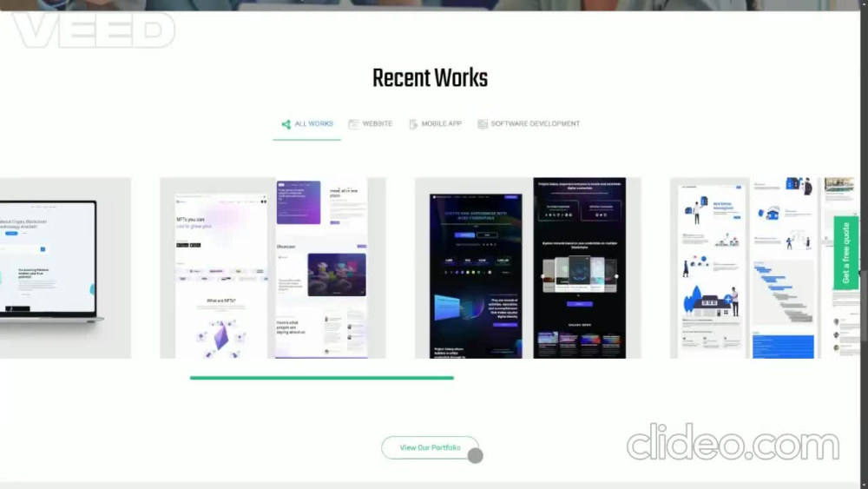Click the Mobile App phone icon

413,124
